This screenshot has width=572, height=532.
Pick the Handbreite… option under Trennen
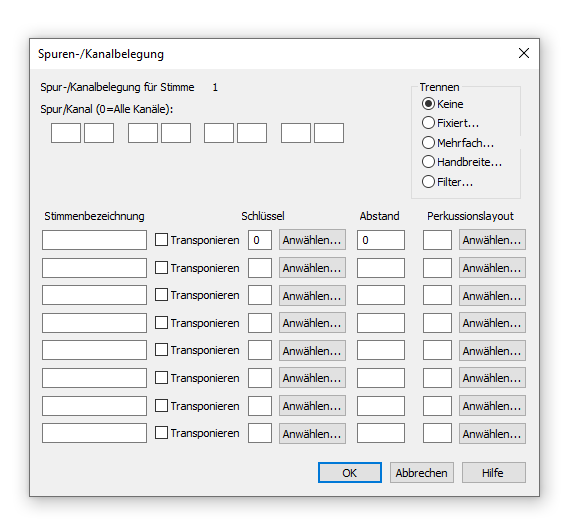tap(462, 162)
